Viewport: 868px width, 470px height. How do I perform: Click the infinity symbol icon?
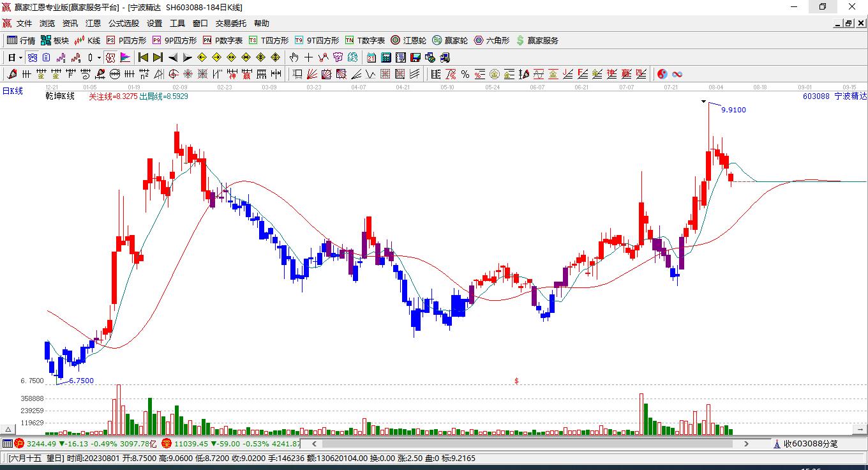677,74
